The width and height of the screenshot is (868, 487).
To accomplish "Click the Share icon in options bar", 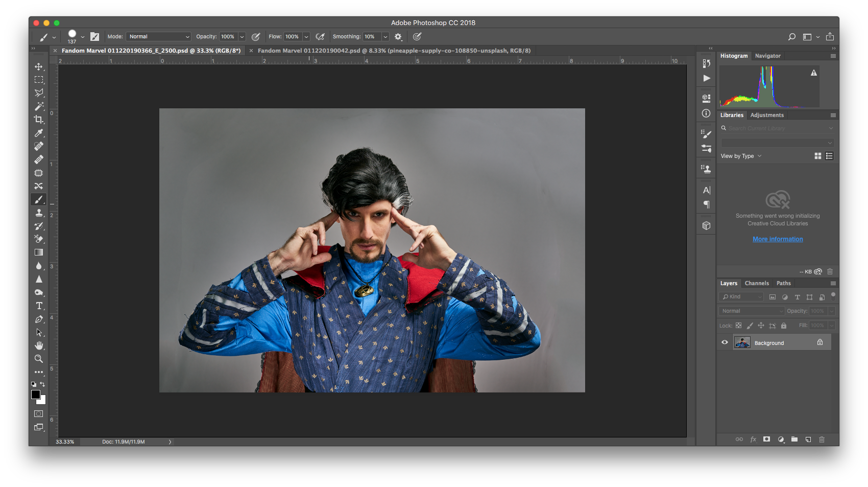I will coord(830,37).
